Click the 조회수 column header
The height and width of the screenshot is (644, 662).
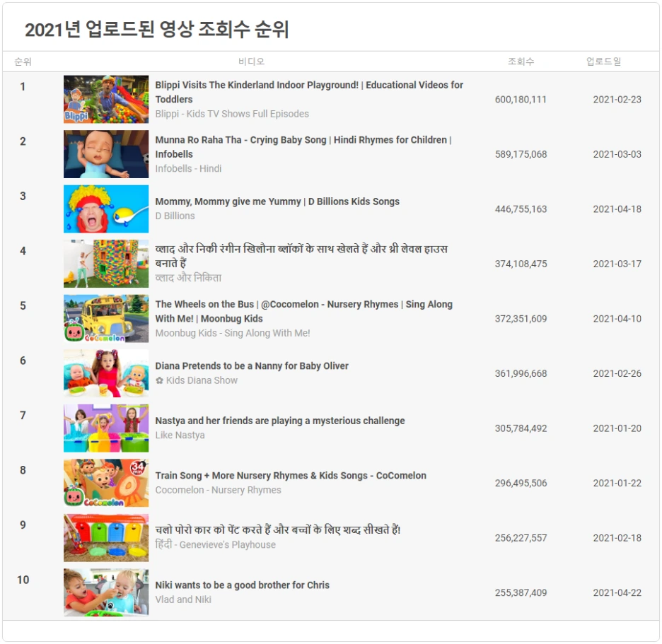521,62
